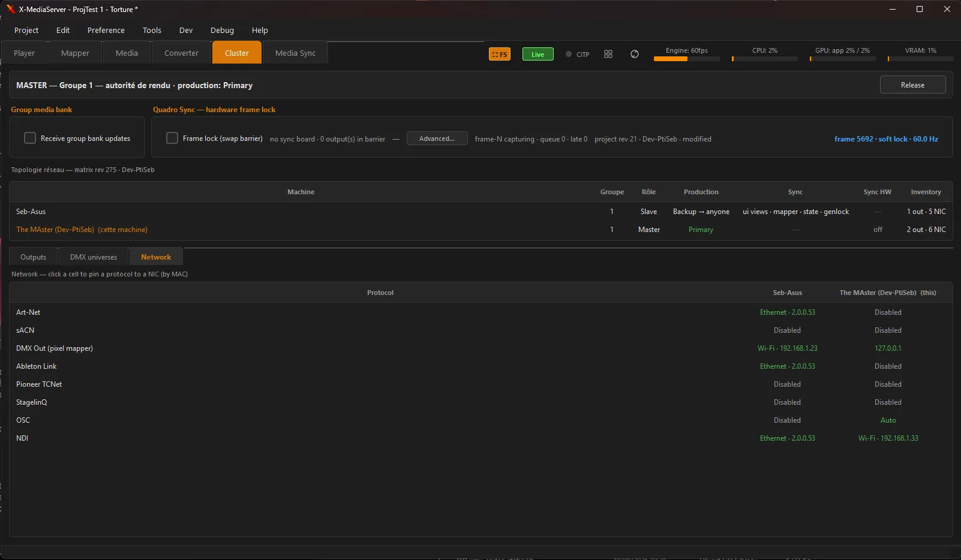Click the Advanced... button
This screenshot has height=560, width=961.
437,139
